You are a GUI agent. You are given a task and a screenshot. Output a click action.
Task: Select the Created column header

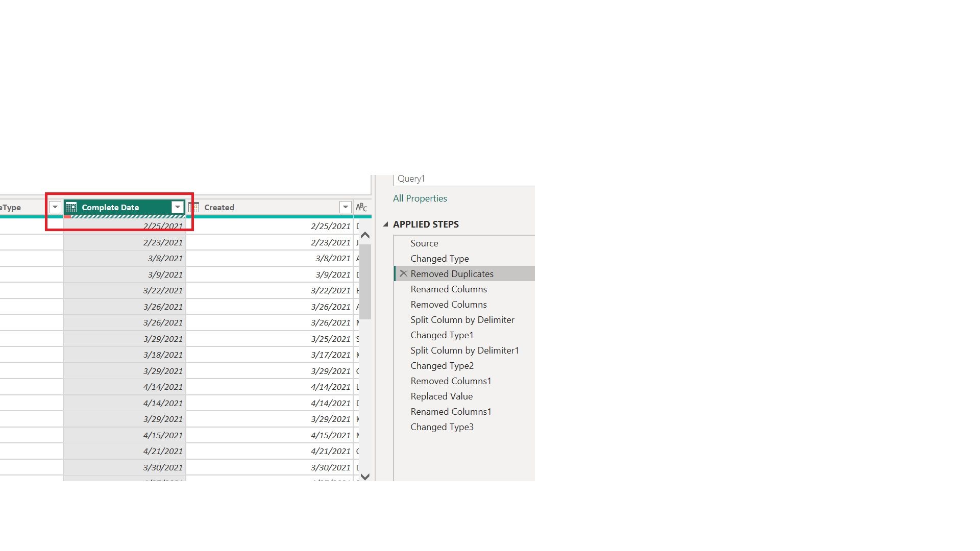click(x=269, y=207)
